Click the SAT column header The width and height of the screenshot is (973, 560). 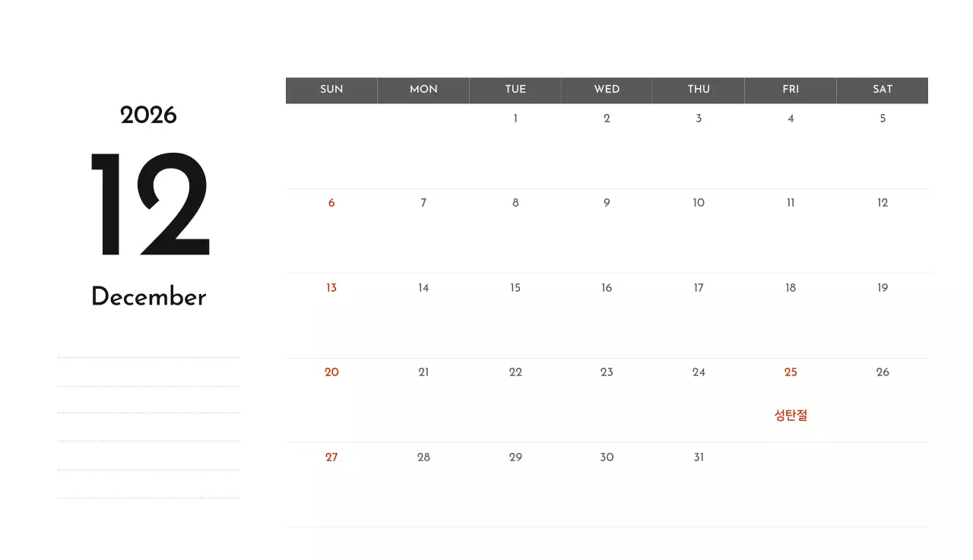[882, 90]
